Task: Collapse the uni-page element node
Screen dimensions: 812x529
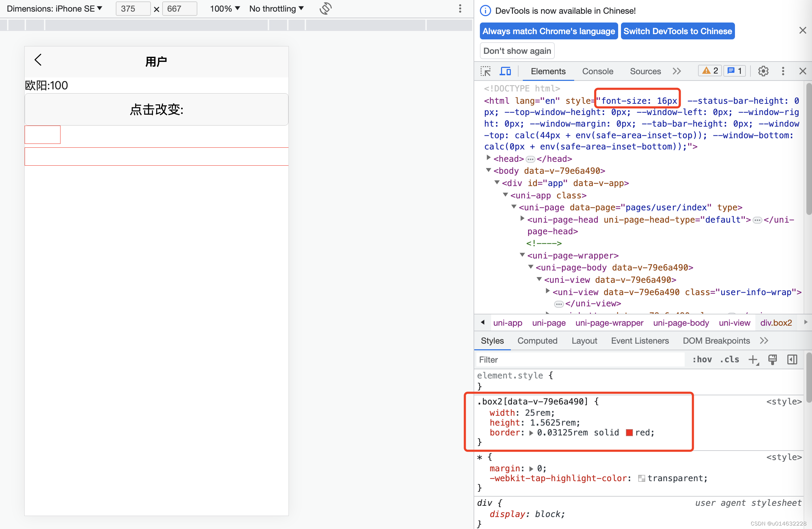Action: point(514,207)
